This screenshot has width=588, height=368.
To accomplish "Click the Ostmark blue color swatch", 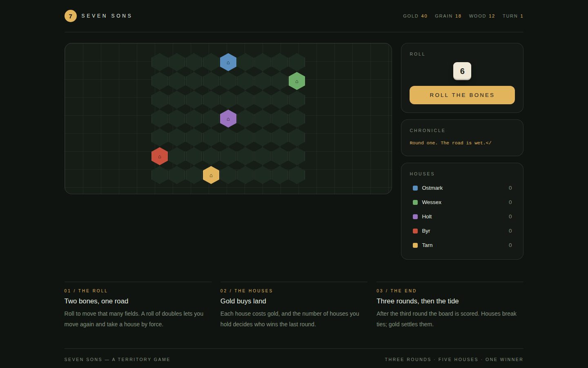I will [x=415, y=188].
